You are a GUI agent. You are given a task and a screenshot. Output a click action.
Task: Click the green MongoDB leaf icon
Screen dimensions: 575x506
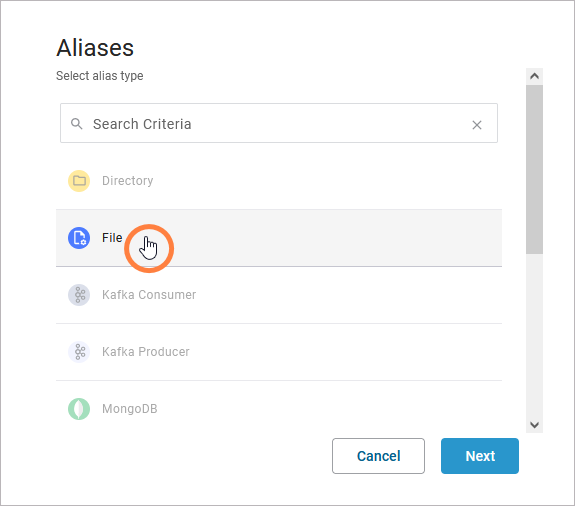point(79,409)
